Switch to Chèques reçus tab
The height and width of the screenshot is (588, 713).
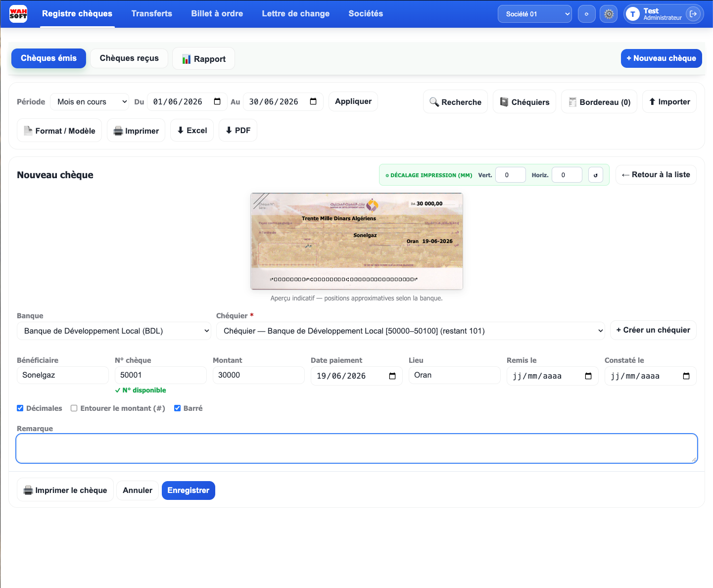[x=129, y=58]
